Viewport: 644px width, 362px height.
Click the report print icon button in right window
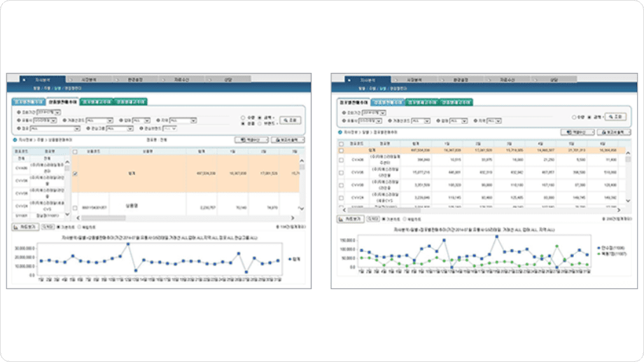pos(614,132)
